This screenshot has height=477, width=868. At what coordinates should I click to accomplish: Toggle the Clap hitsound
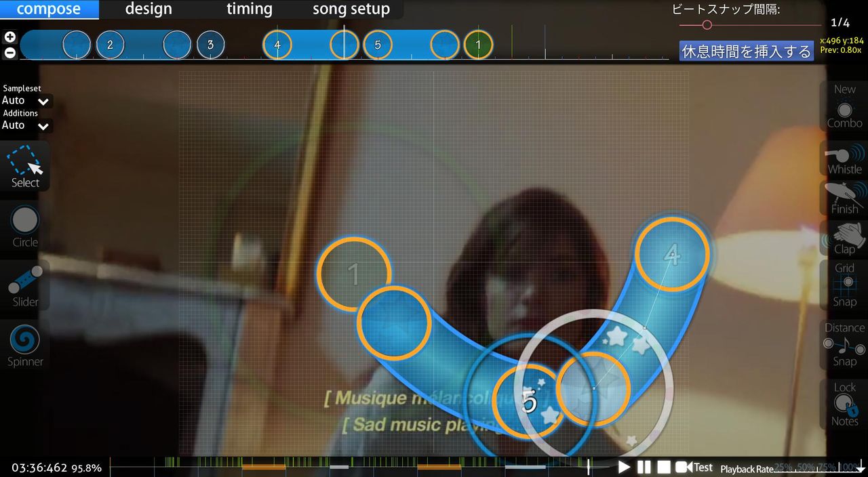click(844, 239)
